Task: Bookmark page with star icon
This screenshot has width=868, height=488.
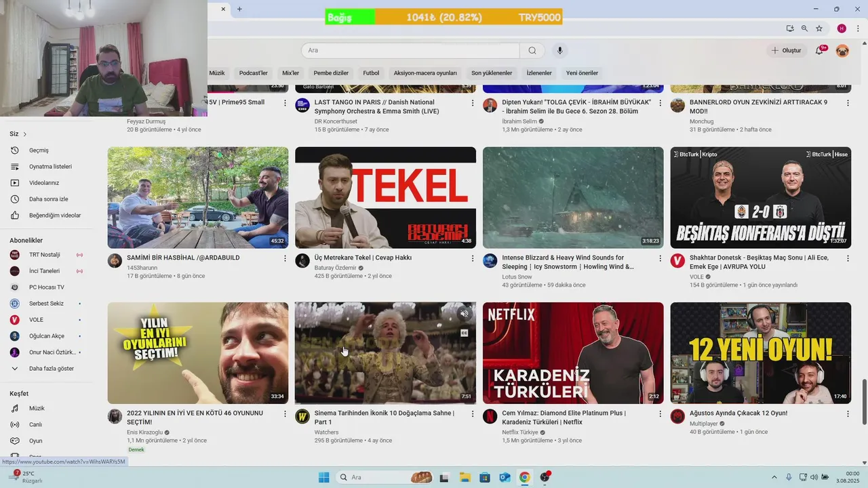Action: click(819, 28)
